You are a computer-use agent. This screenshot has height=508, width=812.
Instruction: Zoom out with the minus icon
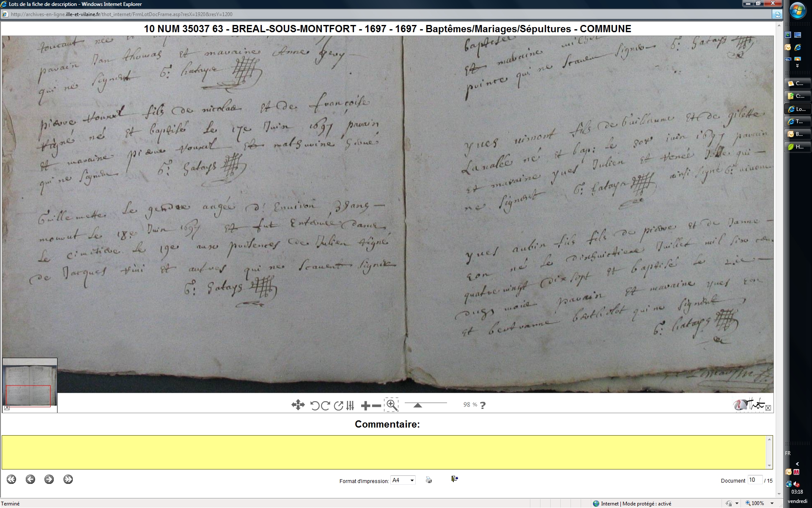point(376,406)
